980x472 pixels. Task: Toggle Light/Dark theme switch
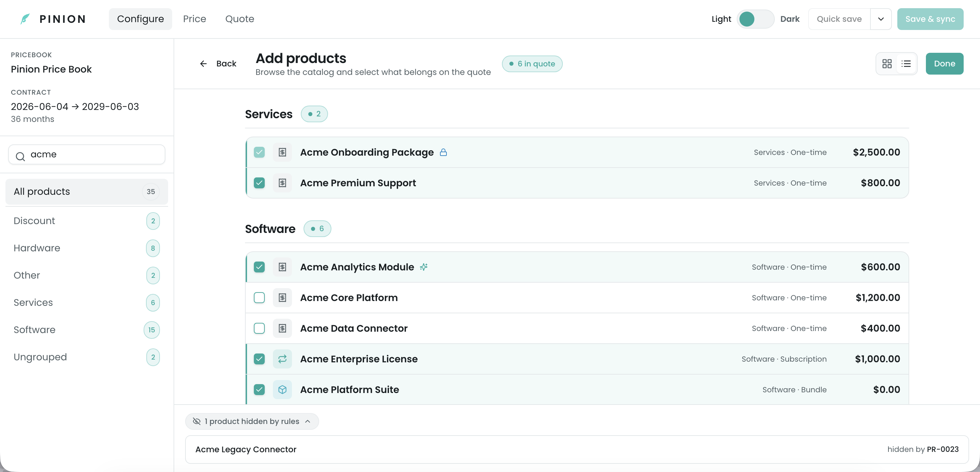tap(755, 19)
